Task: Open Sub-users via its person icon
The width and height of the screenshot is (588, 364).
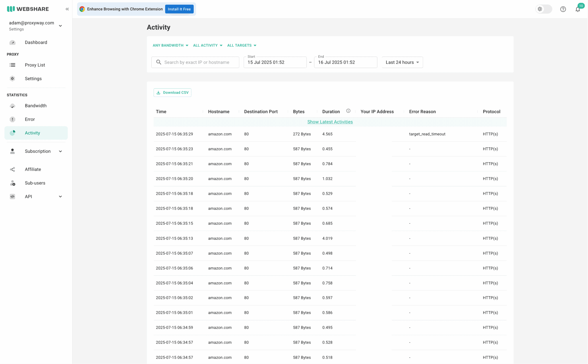Action: tap(13, 183)
